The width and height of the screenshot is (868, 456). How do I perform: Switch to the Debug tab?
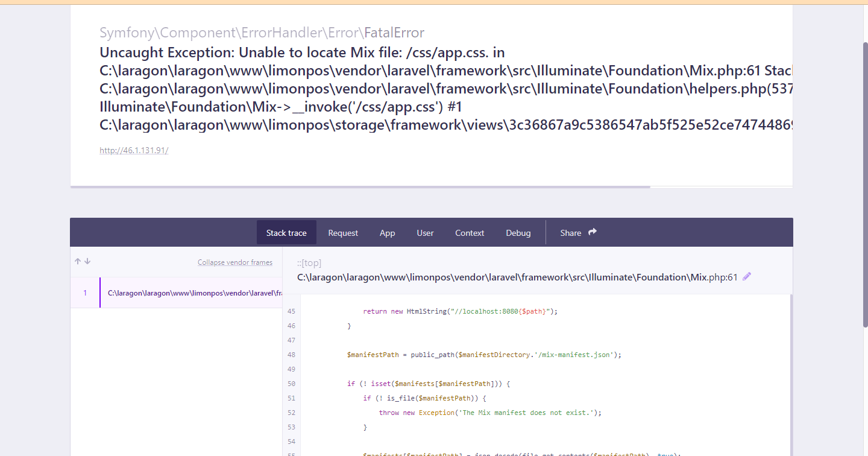518,232
